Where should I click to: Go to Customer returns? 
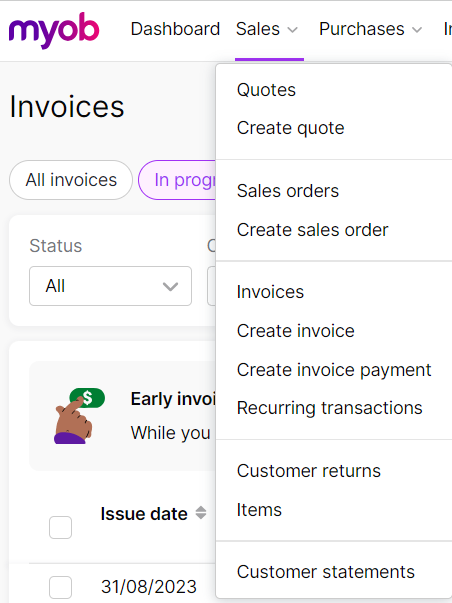pos(309,471)
